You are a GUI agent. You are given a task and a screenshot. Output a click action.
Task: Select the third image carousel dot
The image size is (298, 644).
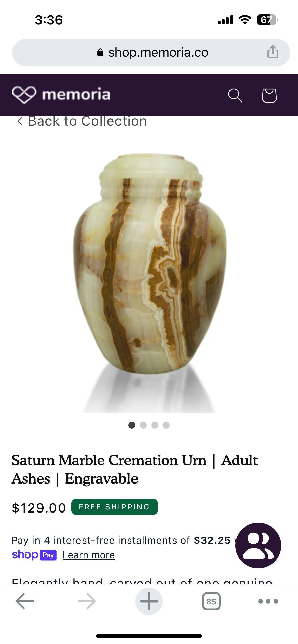point(155,425)
